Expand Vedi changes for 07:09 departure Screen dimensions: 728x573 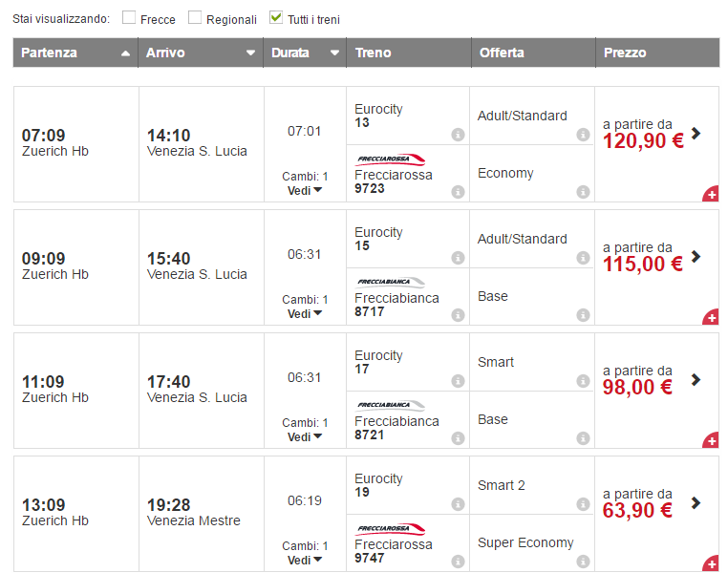(x=305, y=190)
